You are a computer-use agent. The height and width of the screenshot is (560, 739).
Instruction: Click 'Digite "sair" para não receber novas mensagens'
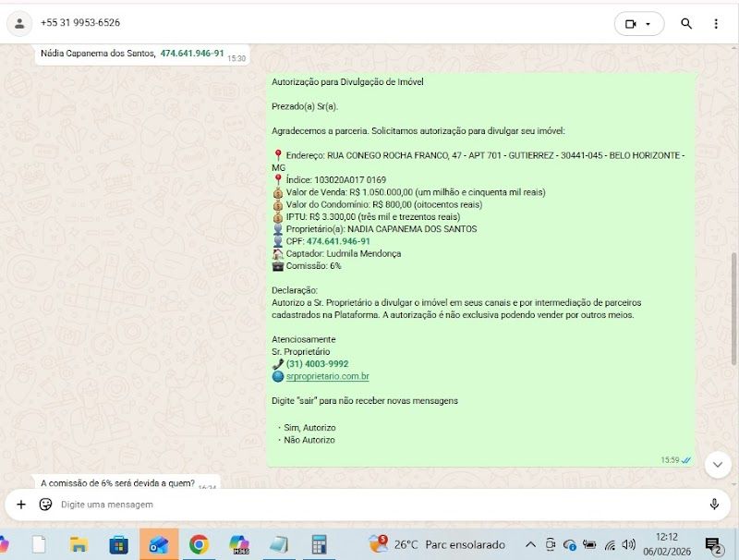(365, 401)
